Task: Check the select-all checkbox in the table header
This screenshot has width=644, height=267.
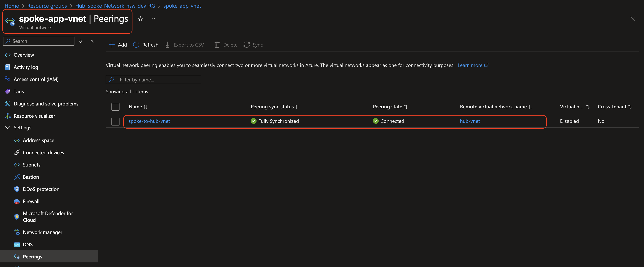Action: 115,107
